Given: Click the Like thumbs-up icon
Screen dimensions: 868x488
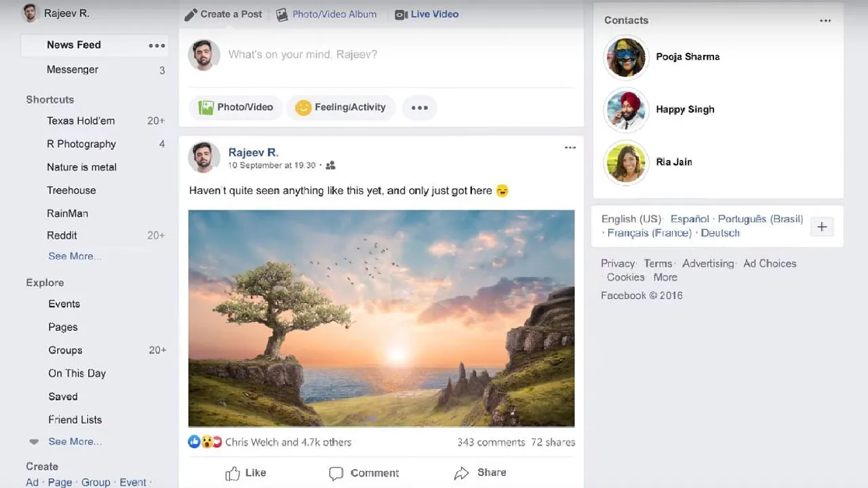Looking at the screenshot, I should [233, 473].
